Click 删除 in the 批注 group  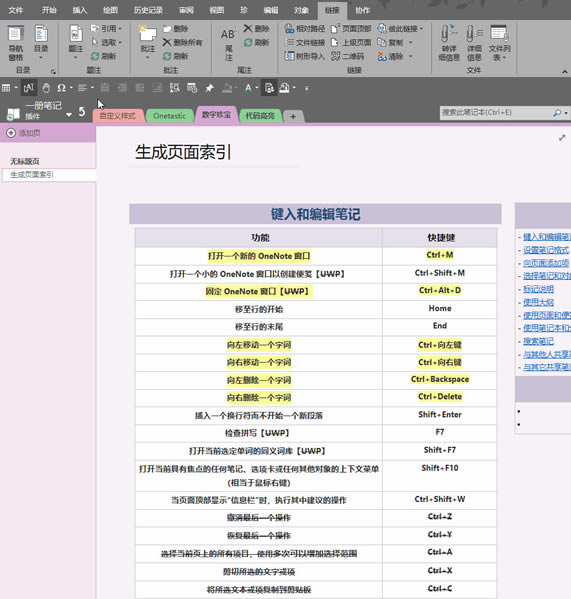175,29
